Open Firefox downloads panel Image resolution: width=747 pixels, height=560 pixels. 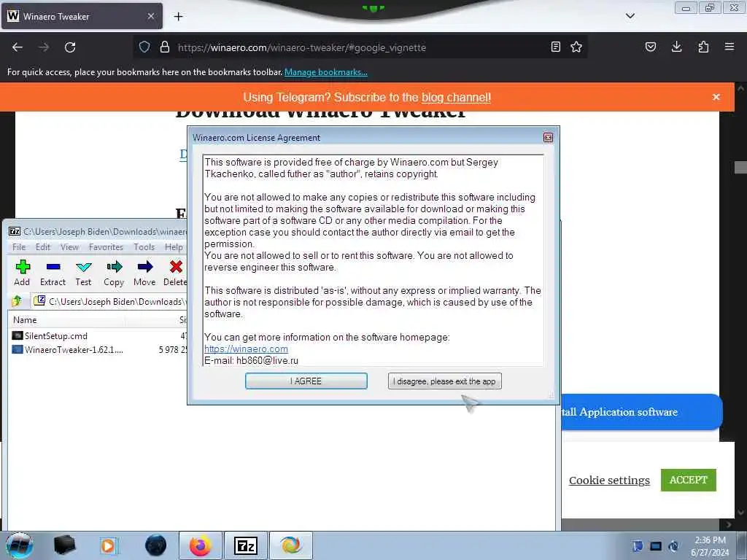(x=676, y=47)
